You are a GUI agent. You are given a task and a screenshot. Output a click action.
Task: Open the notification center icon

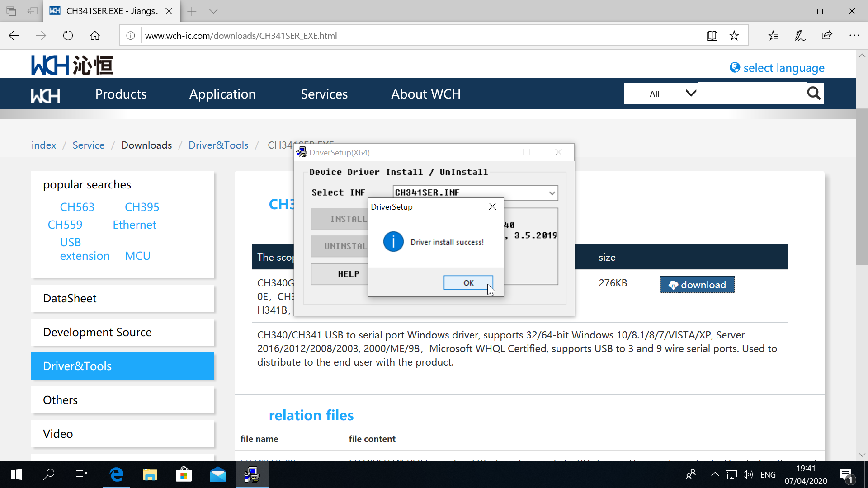[846, 475]
